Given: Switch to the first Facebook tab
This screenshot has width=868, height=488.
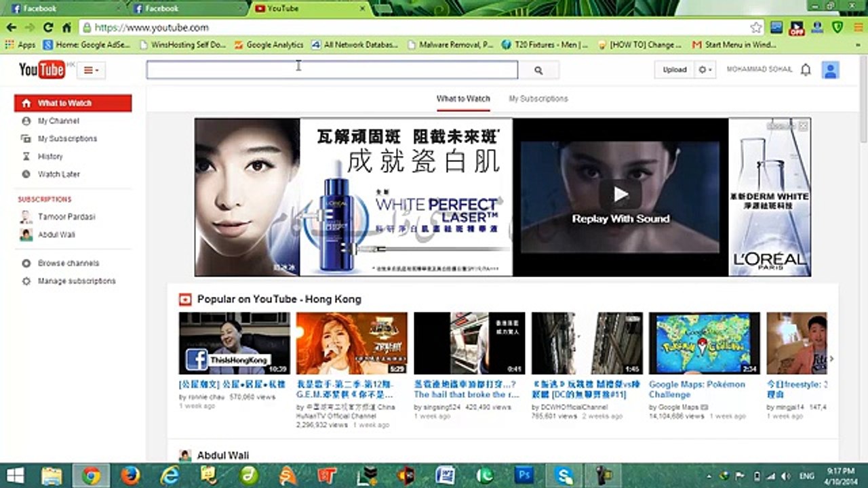Looking at the screenshot, I should click(x=64, y=8).
